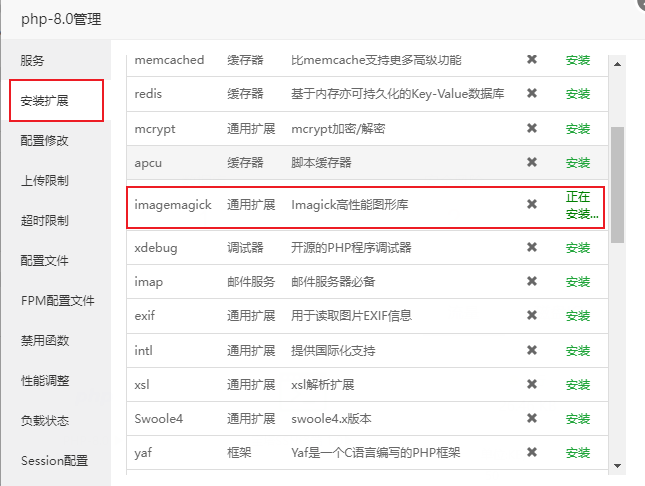Click the X status icon for xdebug
The width and height of the screenshot is (645, 486).
coord(532,247)
